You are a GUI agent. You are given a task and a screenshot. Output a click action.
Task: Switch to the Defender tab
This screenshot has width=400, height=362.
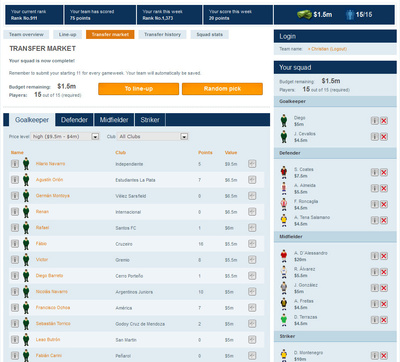point(74,120)
